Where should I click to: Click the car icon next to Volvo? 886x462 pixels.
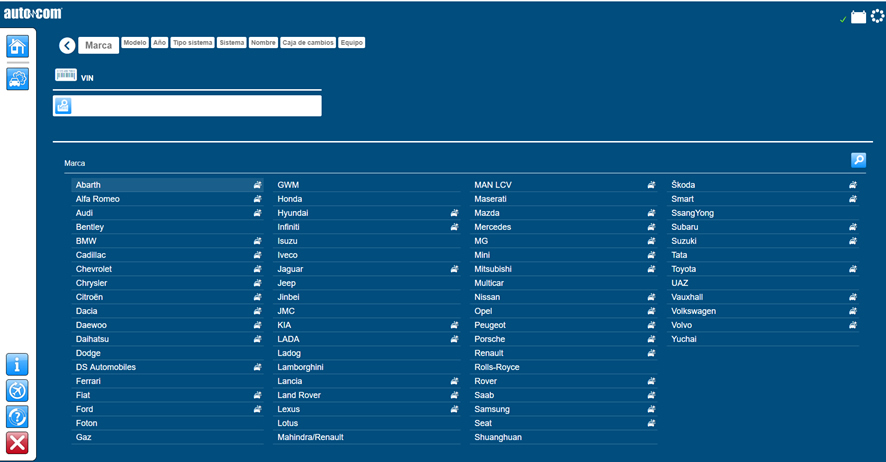point(853,325)
